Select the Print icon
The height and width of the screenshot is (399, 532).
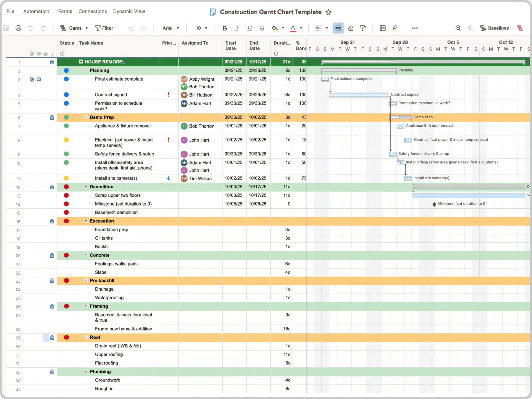(18, 28)
